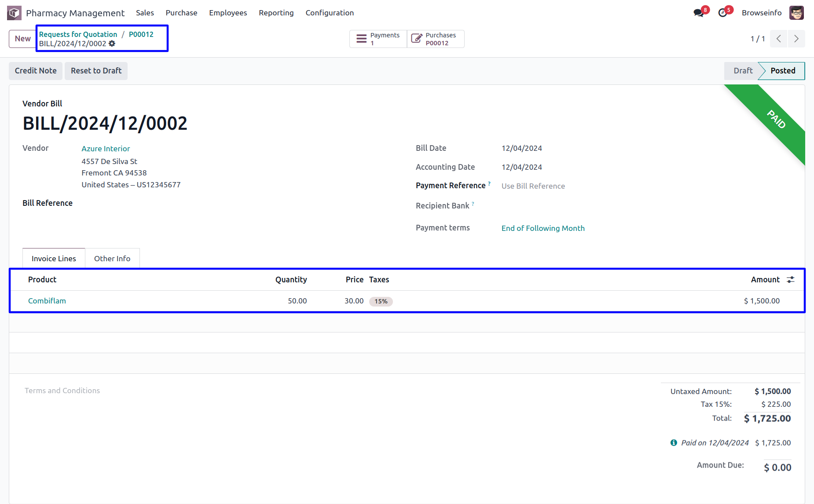The width and height of the screenshot is (814, 504).
Task: Click the Amount Due $ 0.00 value
Action: [777, 467]
